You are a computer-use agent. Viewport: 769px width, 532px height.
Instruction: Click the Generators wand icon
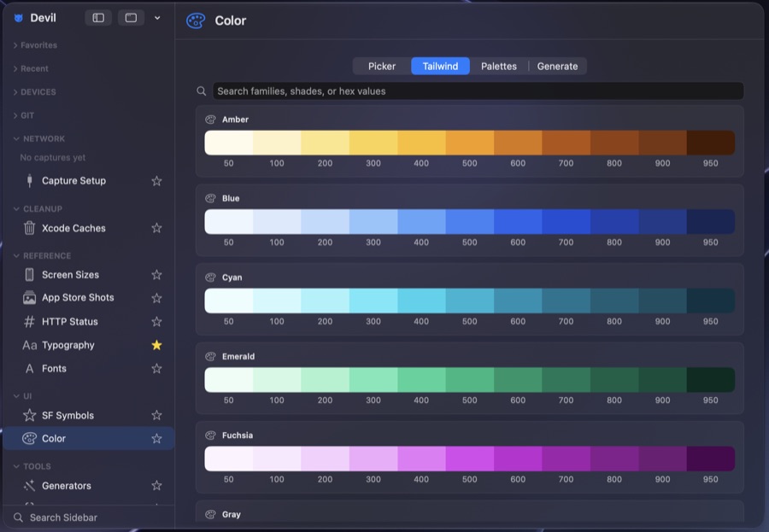click(x=29, y=485)
